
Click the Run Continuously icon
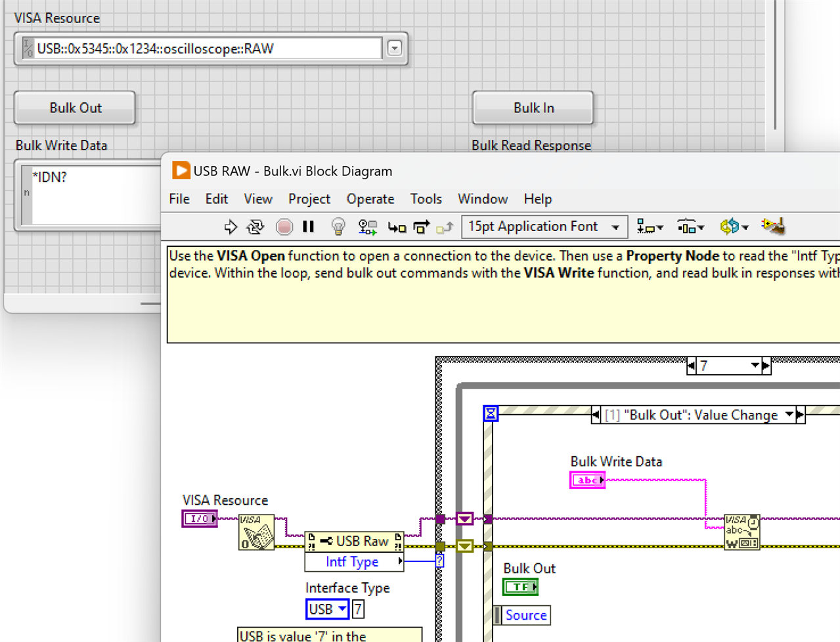pos(255,227)
